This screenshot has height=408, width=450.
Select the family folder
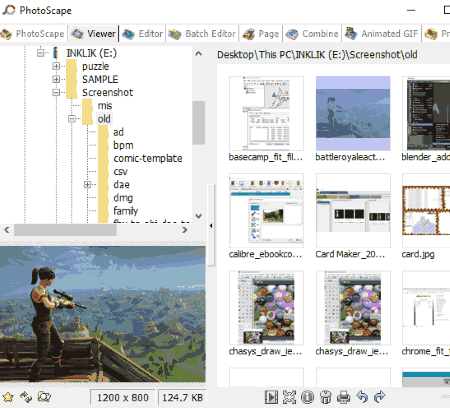pos(125,211)
